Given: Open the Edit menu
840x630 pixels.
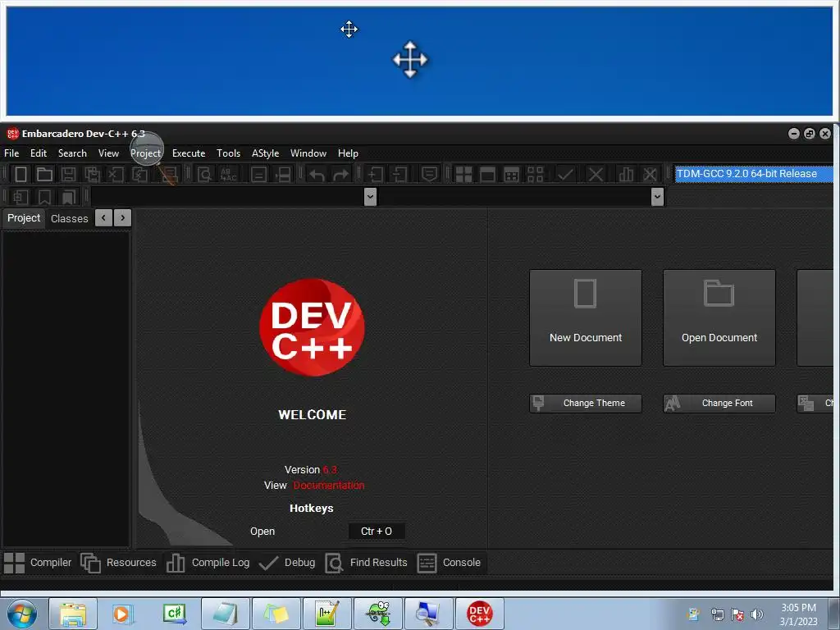Looking at the screenshot, I should click(x=39, y=153).
